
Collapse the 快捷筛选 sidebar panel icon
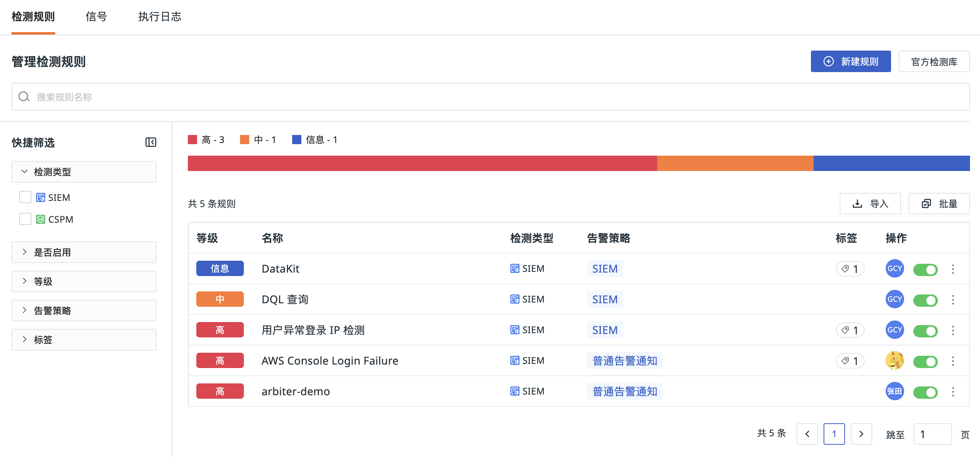151,142
